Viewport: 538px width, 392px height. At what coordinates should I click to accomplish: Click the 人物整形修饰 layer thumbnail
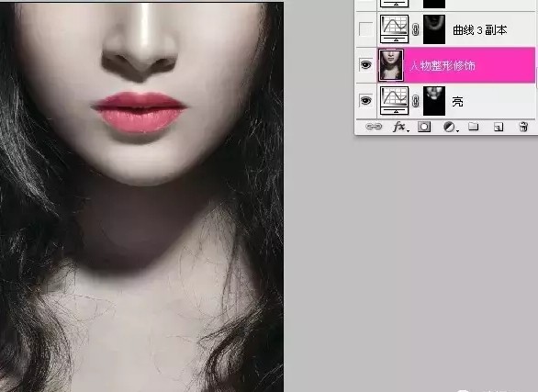point(391,65)
